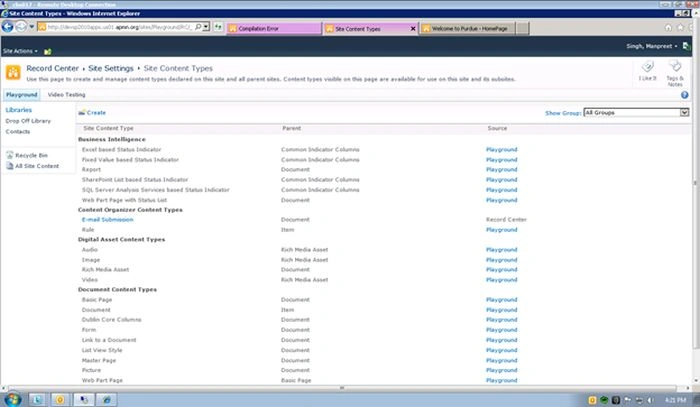The height and width of the screenshot is (407, 700).
Task: Switch to Welcome to Purdue HomePage tab
Action: [468, 28]
